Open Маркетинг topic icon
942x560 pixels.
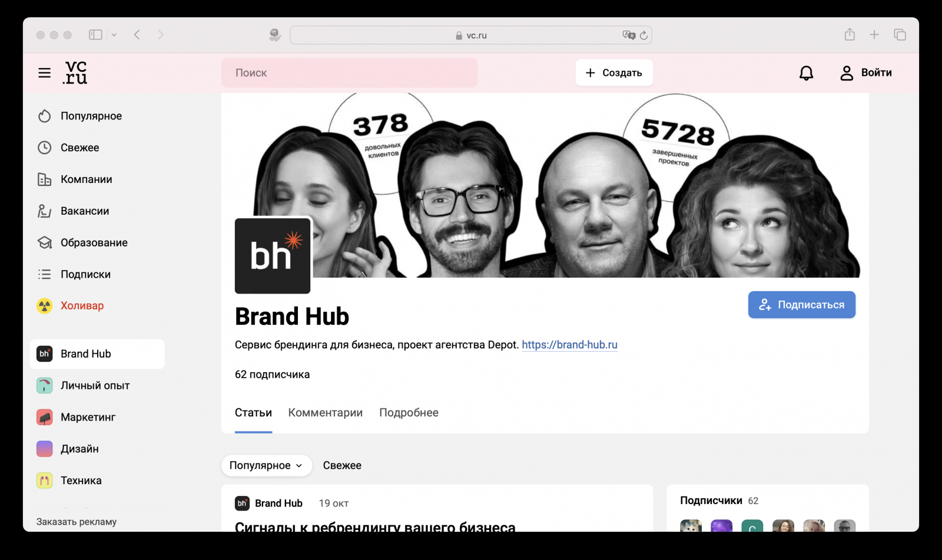click(x=45, y=417)
